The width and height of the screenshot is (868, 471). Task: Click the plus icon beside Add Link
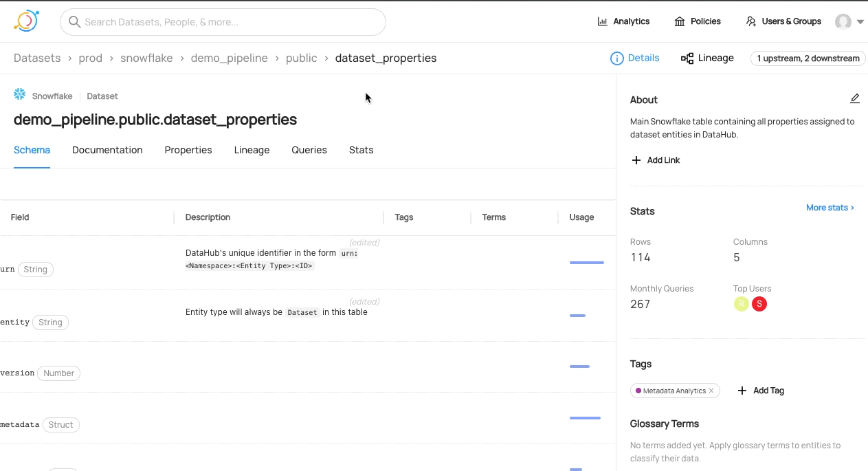[636, 160]
